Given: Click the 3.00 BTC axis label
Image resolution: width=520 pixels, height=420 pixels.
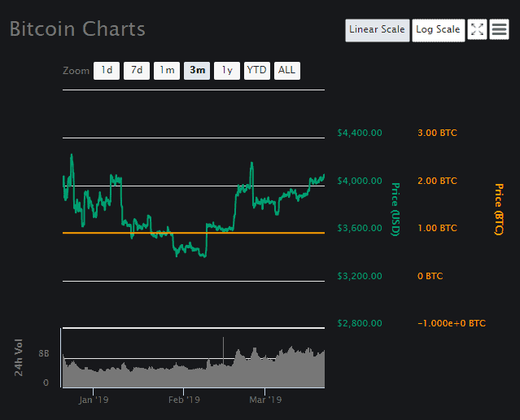Looking at the screenshot, I should 437,133.
